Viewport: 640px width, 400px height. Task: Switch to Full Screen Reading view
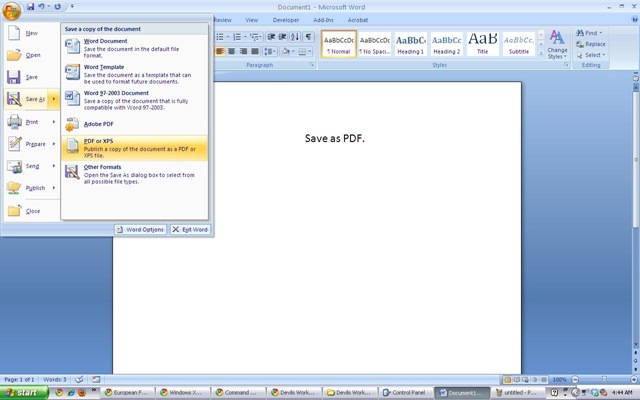tap(516, 380)
